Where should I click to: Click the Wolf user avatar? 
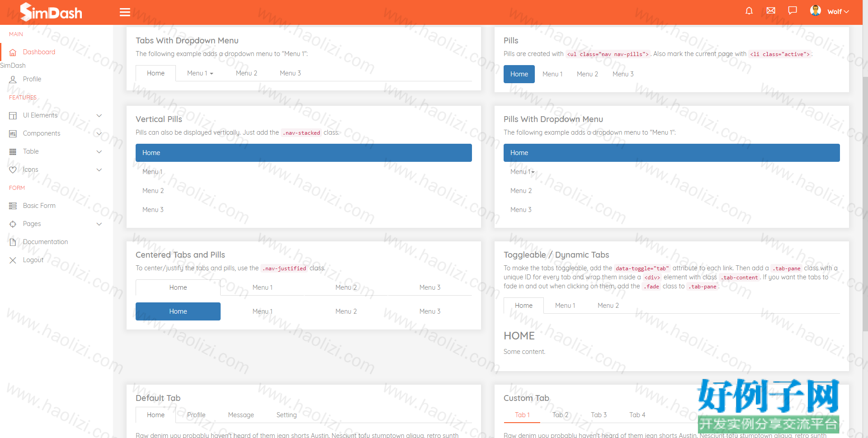816,10
